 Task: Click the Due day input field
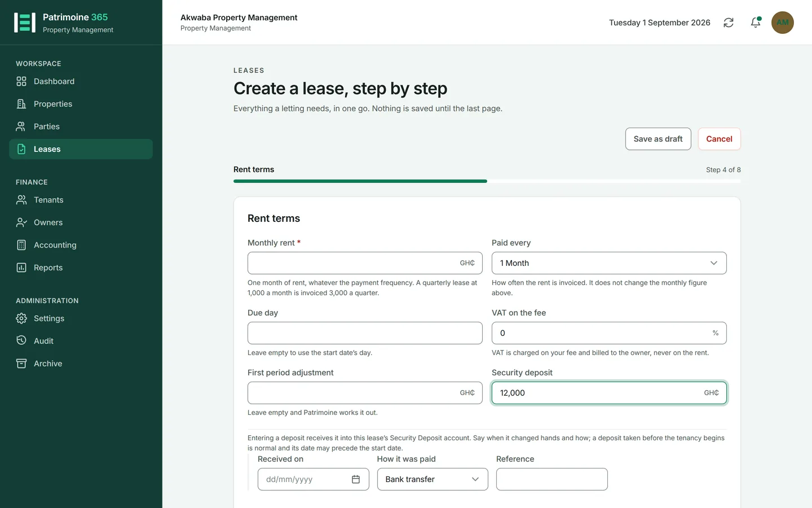365,333
